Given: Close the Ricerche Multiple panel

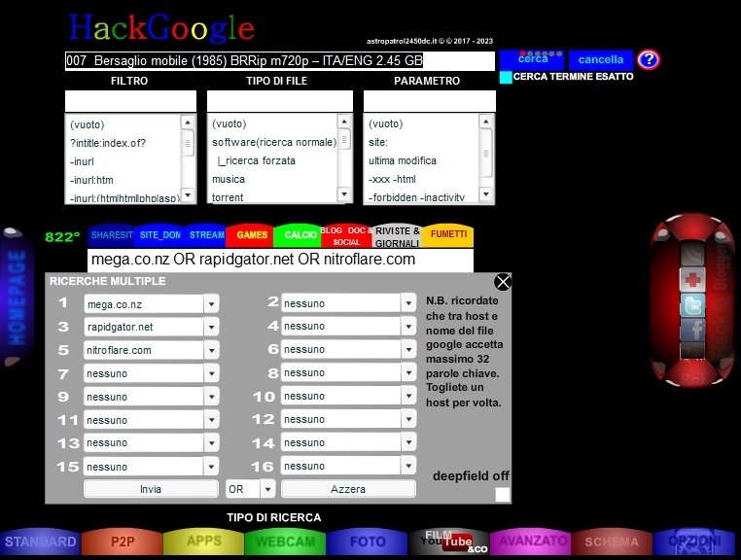Looking at the screenshot, I should [x=503, y=282].
